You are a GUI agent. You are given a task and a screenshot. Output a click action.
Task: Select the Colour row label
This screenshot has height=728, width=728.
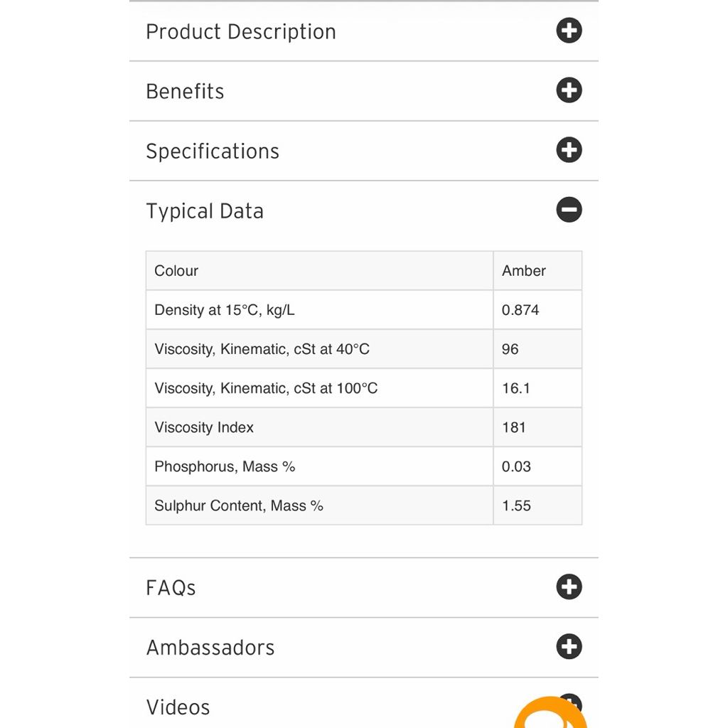click(176, 271)
